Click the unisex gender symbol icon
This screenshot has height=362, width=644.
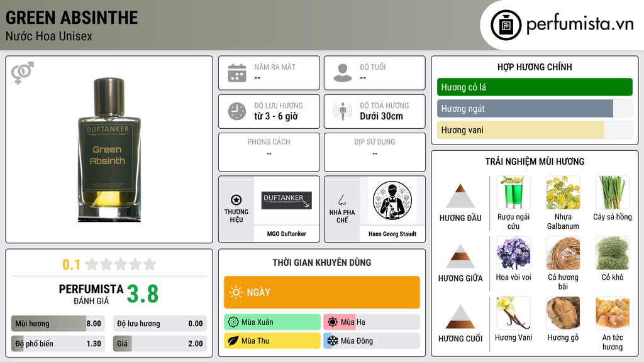click(x=23, y=73)
